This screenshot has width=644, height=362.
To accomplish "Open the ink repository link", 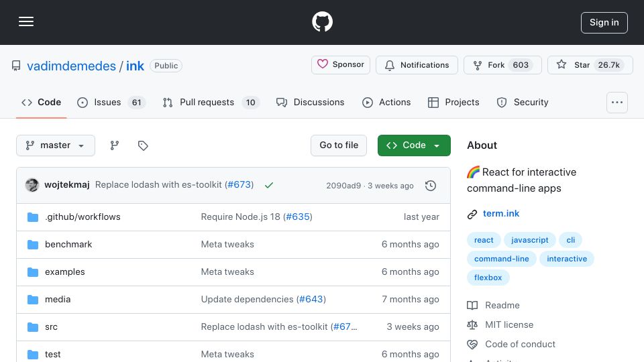I will pos(135,66).
